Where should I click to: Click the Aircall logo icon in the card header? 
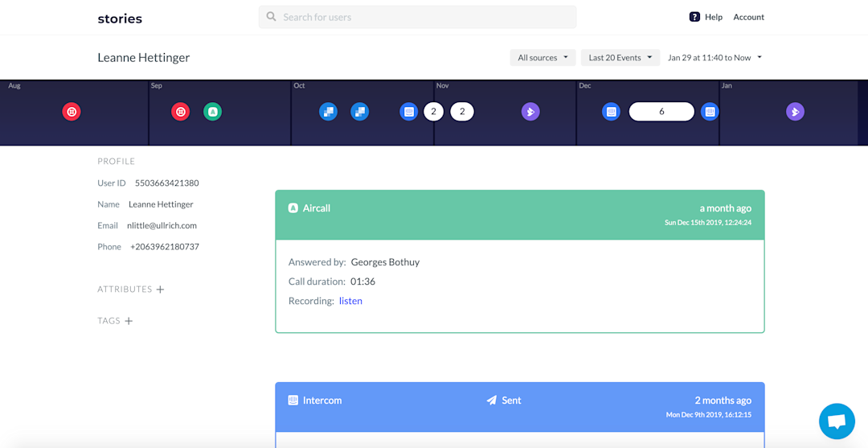click(x=293, y=208)
